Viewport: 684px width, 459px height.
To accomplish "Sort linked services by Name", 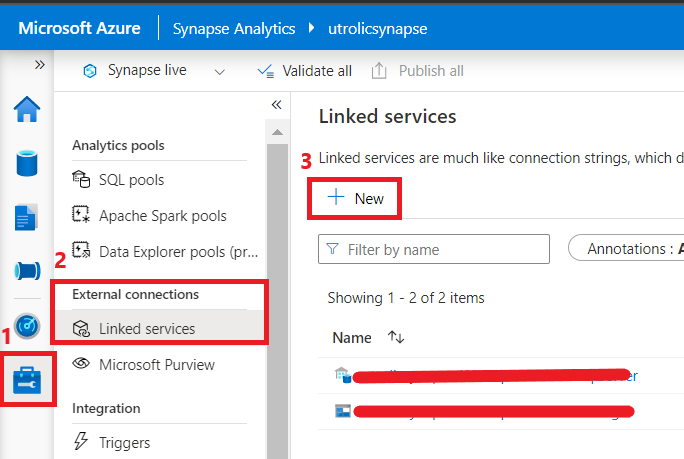I will 395,338.
